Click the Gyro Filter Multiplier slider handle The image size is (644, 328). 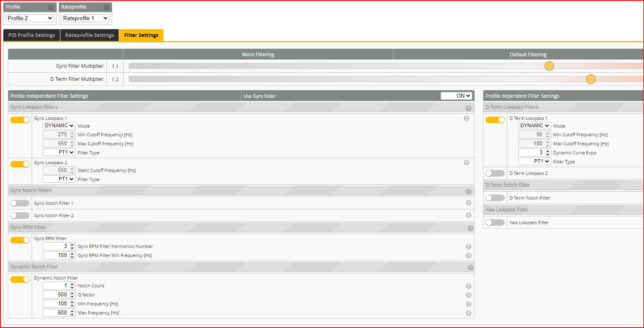(549, 66)
